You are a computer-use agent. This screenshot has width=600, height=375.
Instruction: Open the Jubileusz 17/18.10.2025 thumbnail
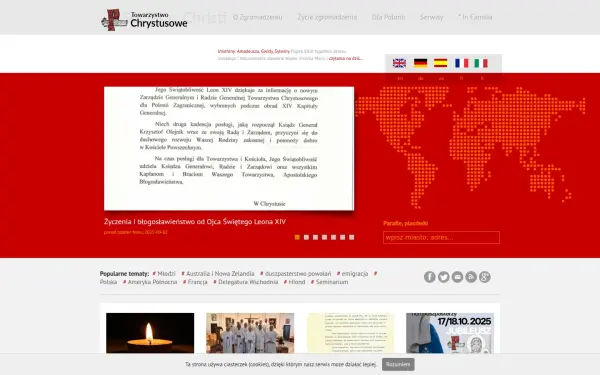click(x=450, y=333)
